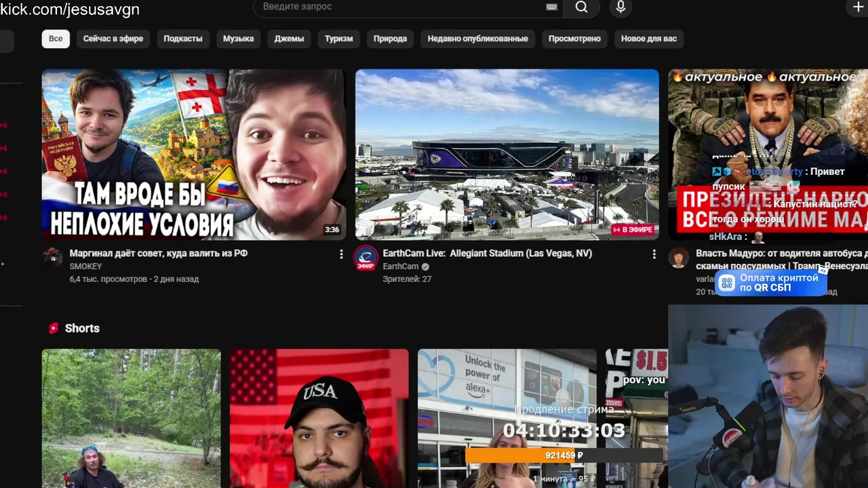Screen dimensions: 868x488
Task: Open varlamov channel avatar beside Мадуро video
Action: (x=678, y=258)
